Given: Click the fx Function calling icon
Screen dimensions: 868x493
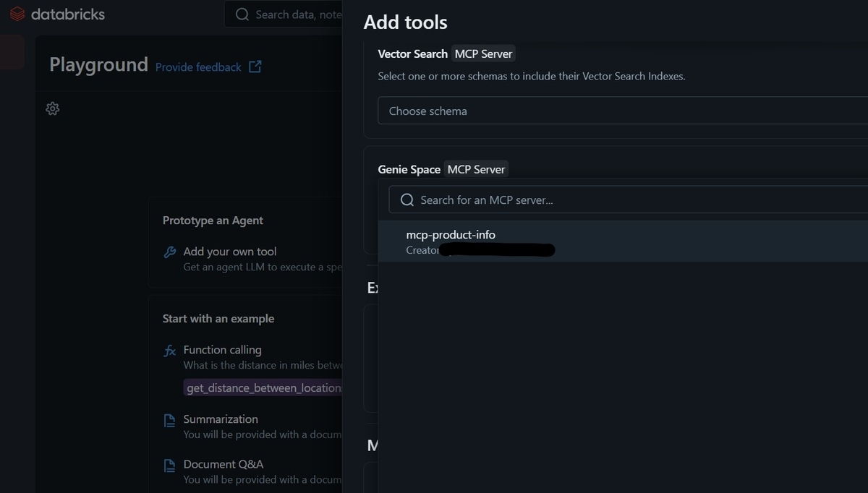Looking at the screenshot, I should pos(170,350).
